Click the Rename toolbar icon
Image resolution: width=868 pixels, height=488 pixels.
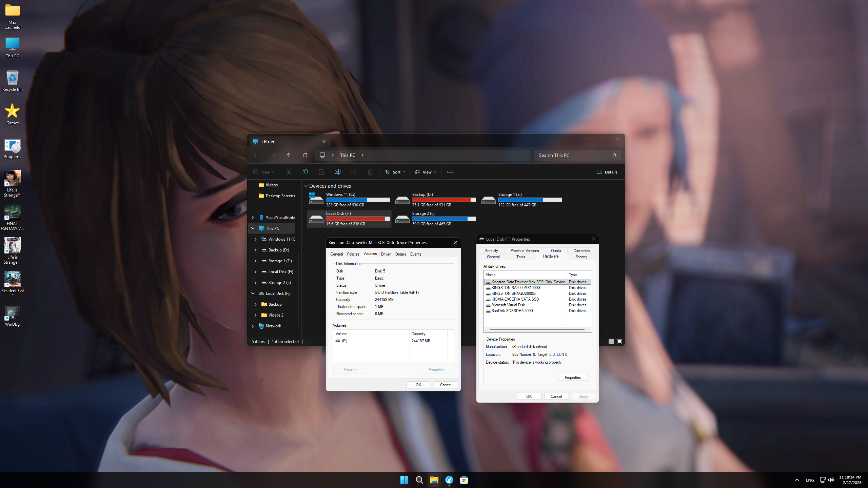(338, 172)
